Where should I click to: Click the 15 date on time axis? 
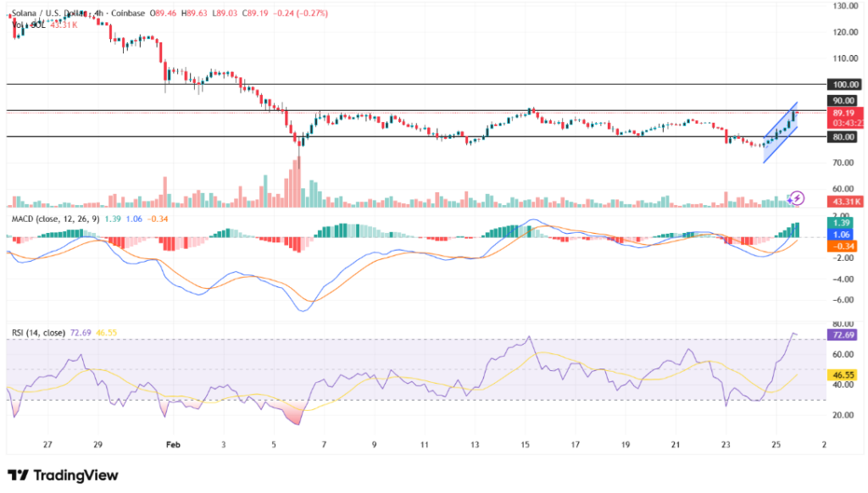click(x=526, y=444)
